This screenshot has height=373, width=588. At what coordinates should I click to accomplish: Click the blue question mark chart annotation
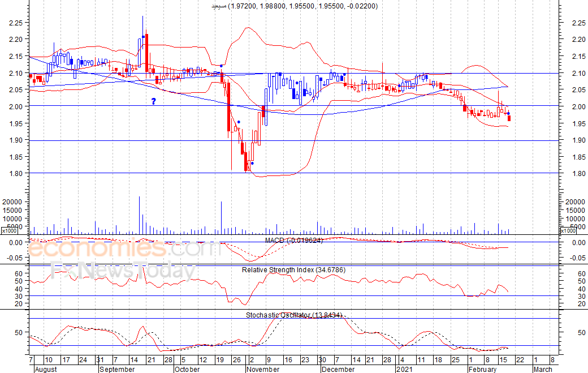pos(153,101)
